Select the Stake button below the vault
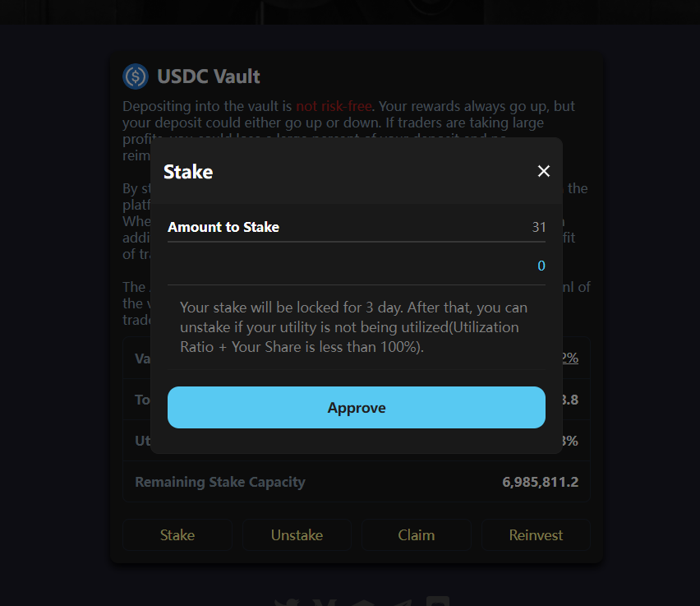The height and width of the screenshot is (606, 700). tap(177, 535)
